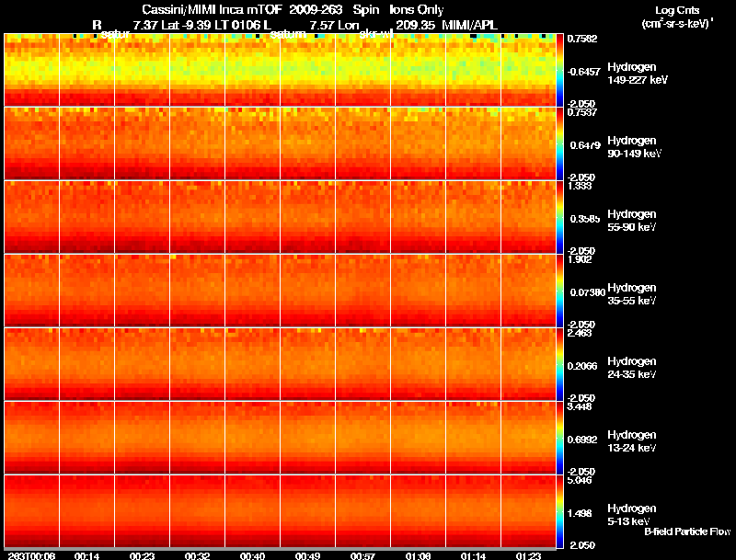
Task: Click the 00:40 time axis label
Action: click(252, 555)
